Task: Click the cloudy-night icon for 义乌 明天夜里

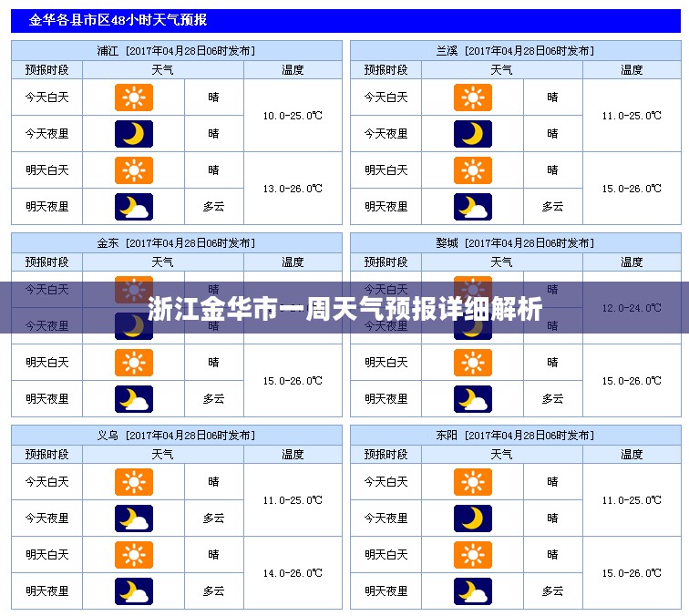Action: (x=134, y=591)
